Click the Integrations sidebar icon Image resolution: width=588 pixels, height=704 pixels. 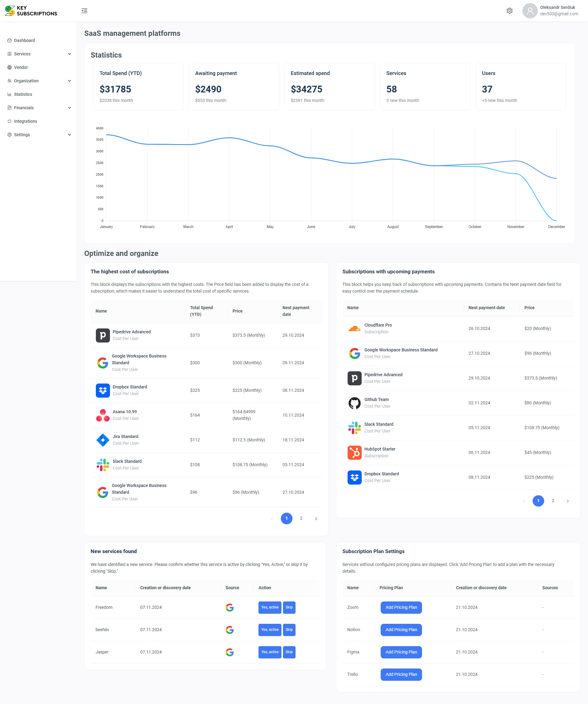(9, 121)
